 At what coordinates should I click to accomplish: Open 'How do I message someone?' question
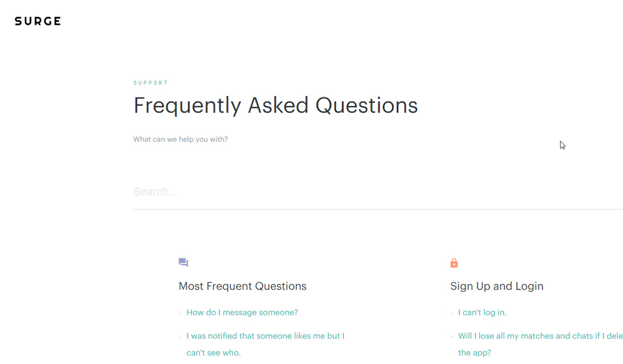242,313
